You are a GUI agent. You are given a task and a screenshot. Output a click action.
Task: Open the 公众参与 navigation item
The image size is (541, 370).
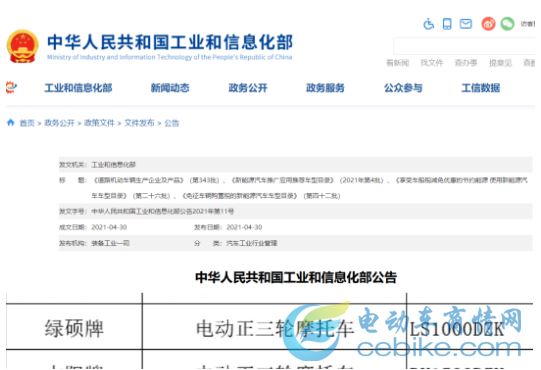tap(403, 88)
